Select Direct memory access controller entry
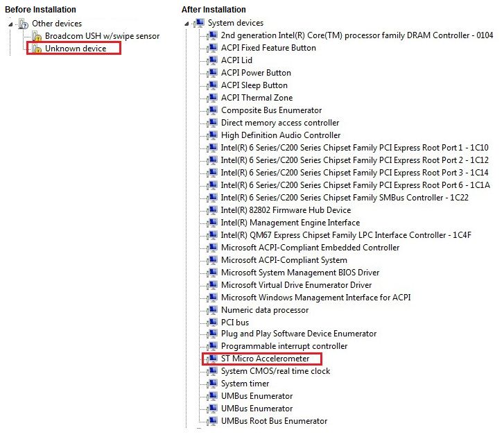This screenshot has height=437, width=504. click(280, 123)
